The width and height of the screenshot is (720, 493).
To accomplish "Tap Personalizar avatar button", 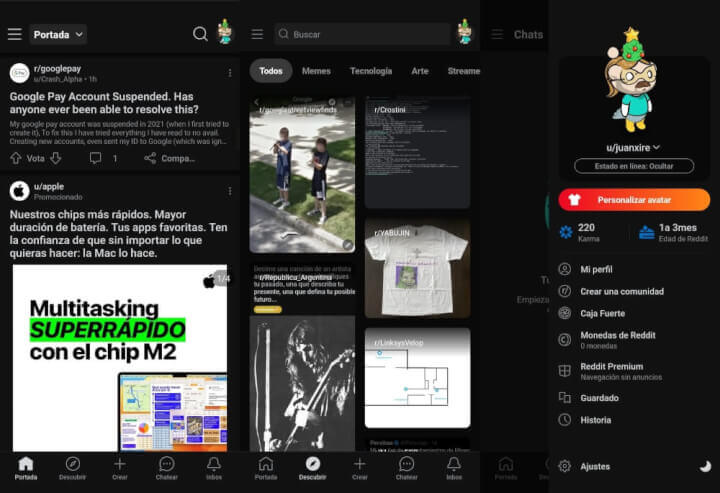I will click(634, 200).
